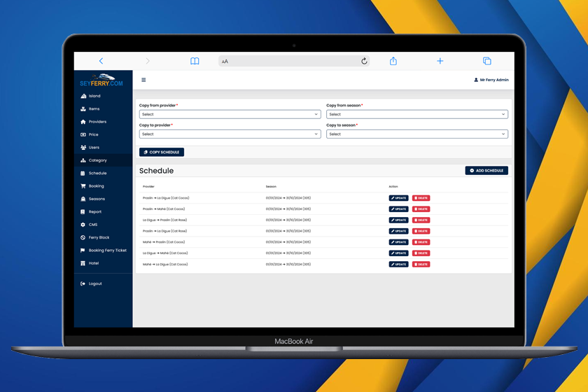
Task: Open the Copy to provider select box
Action: [x=230, y=134]
